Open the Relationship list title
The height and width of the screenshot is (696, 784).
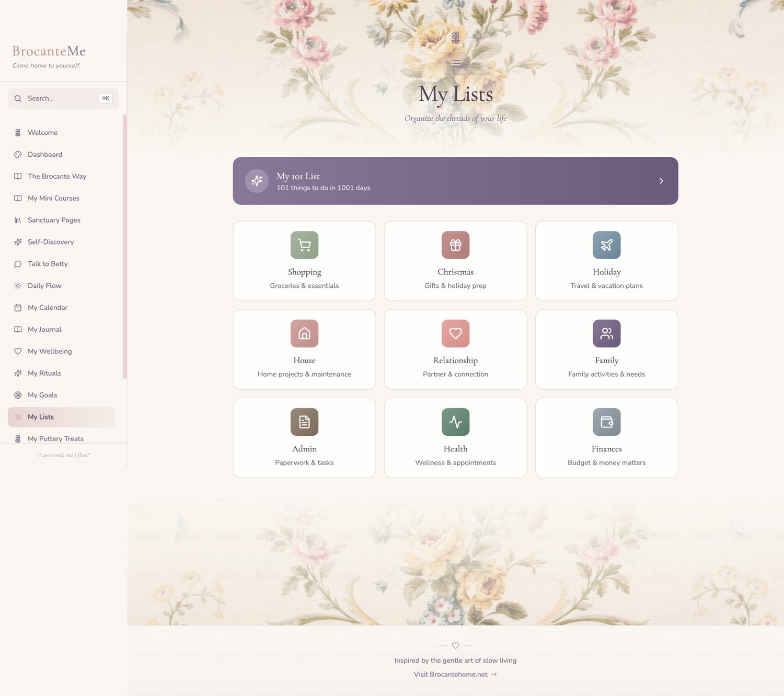(x=455, y=361)
